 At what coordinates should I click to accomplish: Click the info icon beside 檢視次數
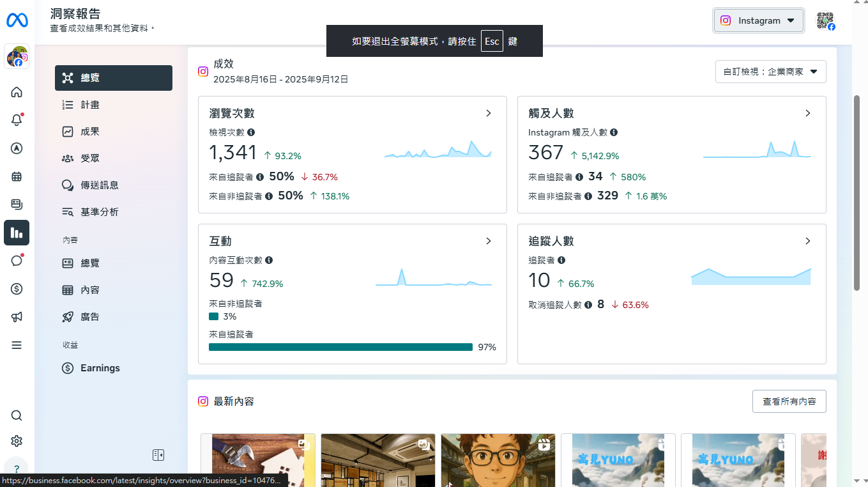[251, 132]
